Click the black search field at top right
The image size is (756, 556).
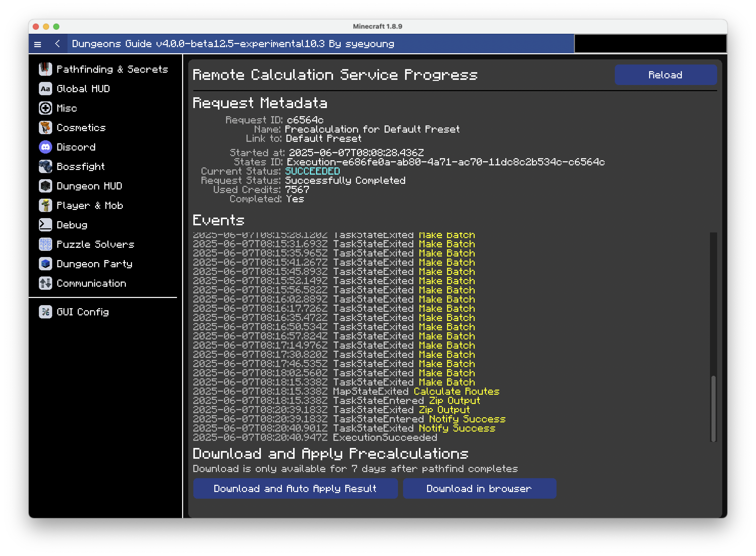pyautogui.click(x=650, y=44)
